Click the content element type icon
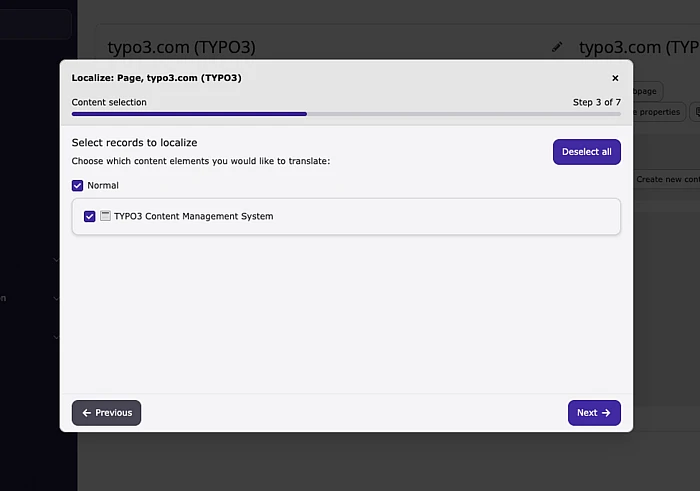700x491 pixels. point(105,216)
